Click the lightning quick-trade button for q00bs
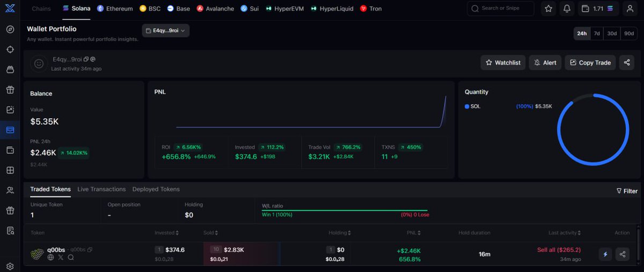 [x=605, y=254]
